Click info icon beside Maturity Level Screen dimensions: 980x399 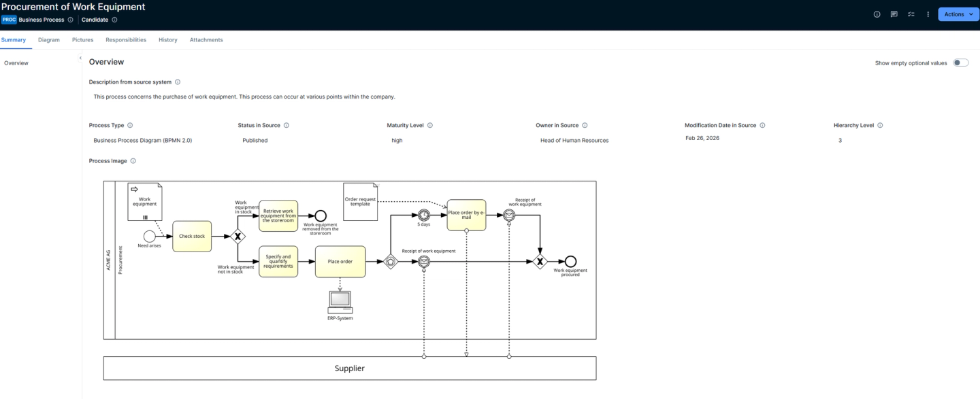[430, 125]
